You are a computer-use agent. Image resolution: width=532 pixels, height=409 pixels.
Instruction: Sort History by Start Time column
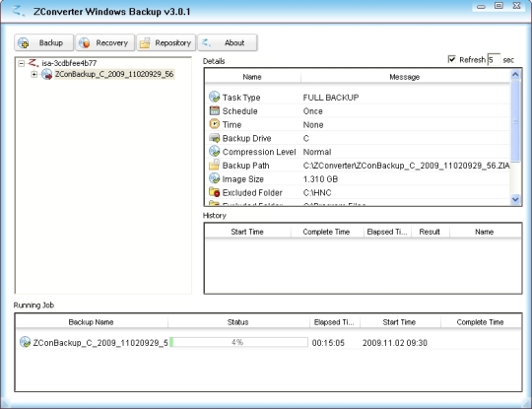pyautogui.click(x=247, y=232)
